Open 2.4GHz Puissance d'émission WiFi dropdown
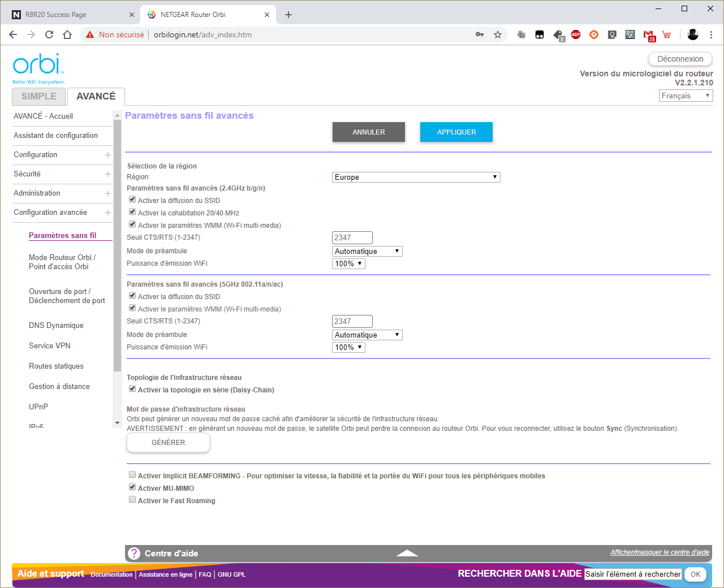This screenshot has height=588, width=724. (348, 263)
